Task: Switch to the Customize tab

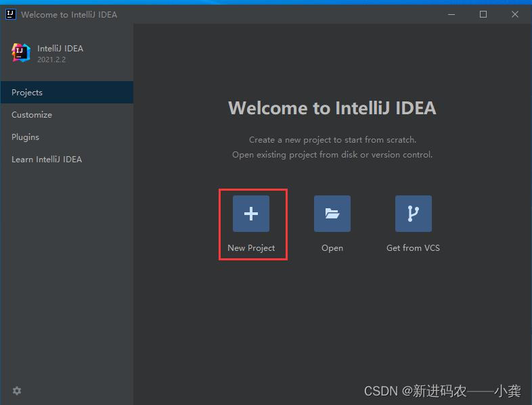Action: pyautogui.click(x=67, y=114)
